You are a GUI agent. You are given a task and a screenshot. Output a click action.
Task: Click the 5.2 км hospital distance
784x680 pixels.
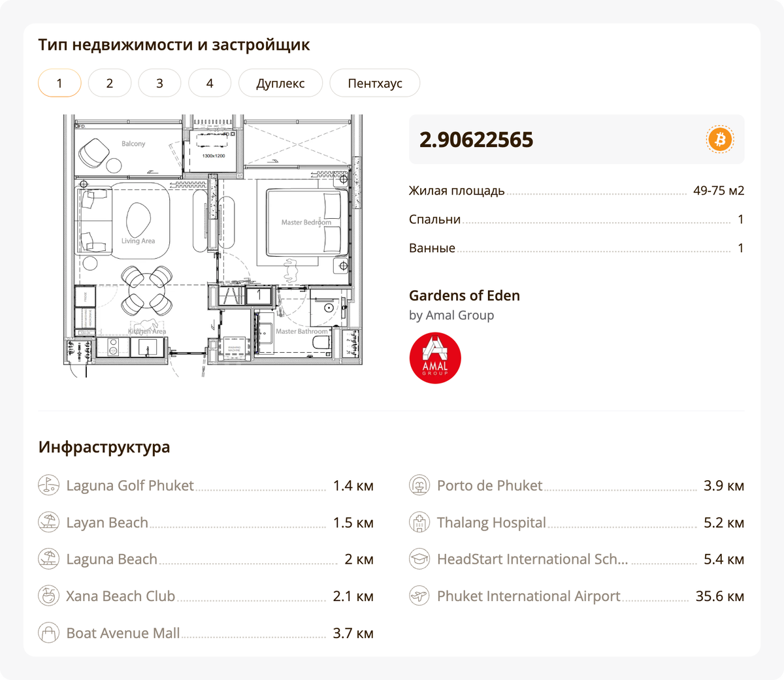pos(724,523)
